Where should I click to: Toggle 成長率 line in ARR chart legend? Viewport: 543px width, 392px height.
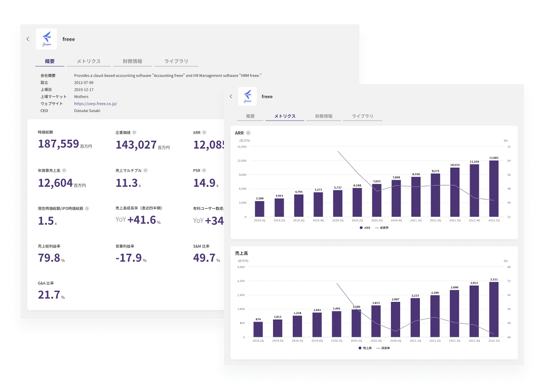382,228
